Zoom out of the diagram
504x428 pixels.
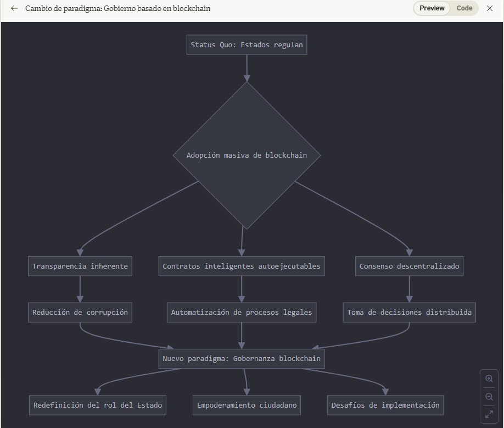coord(489,397)
